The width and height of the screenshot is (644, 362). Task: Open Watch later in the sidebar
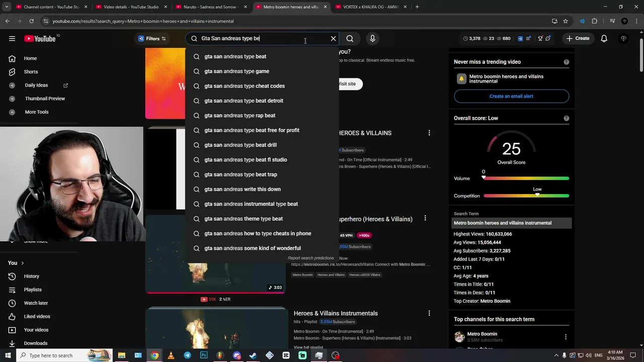coord(36,303)
